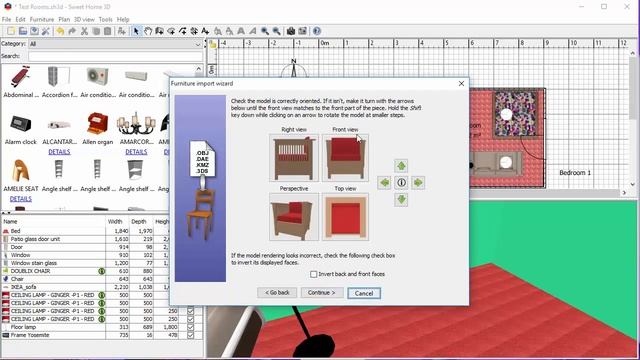Screen dimensions: 640x360
Task: Rotate model up with green arrow
Action: 401,166
